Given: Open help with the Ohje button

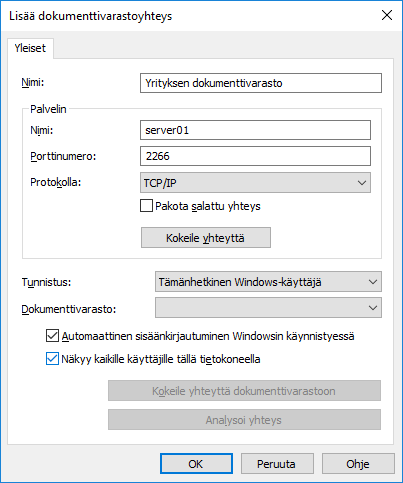Looking at the screenshot, I should [x=358, y=464].
